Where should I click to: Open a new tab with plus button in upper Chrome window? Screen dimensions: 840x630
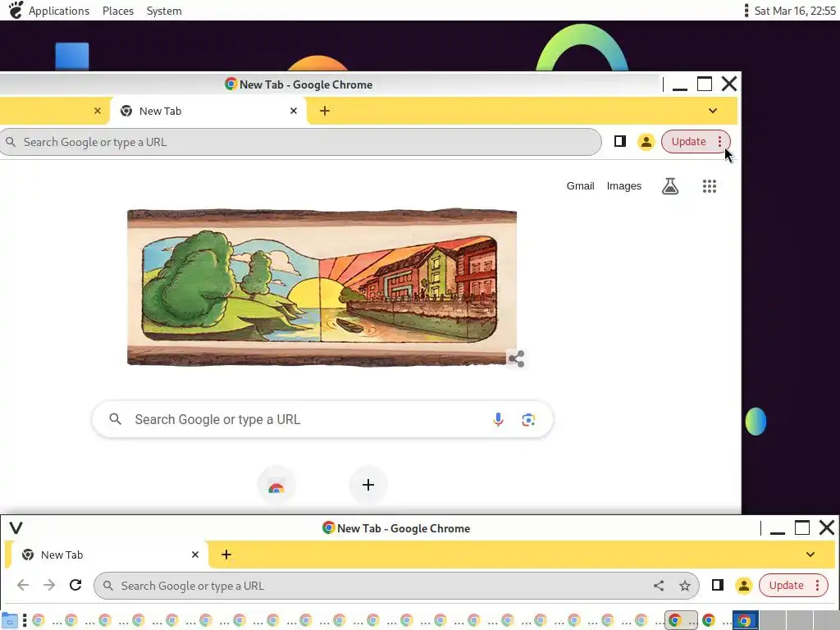click(x=325, y=111)
